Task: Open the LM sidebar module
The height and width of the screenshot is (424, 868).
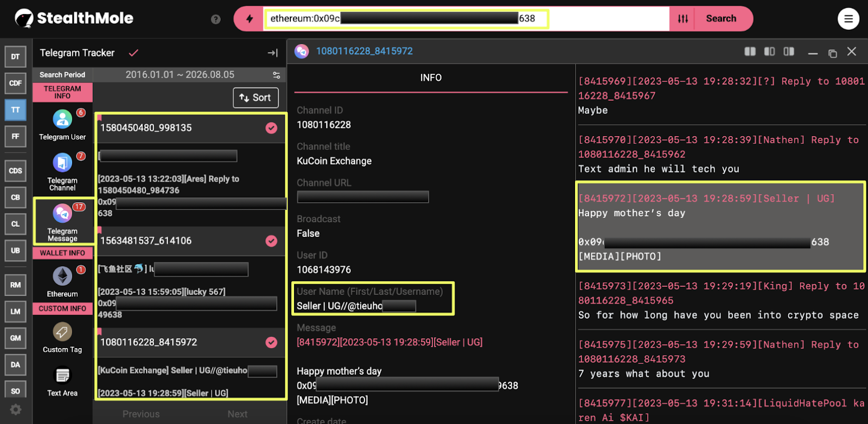Action: (x=15, y=311)
